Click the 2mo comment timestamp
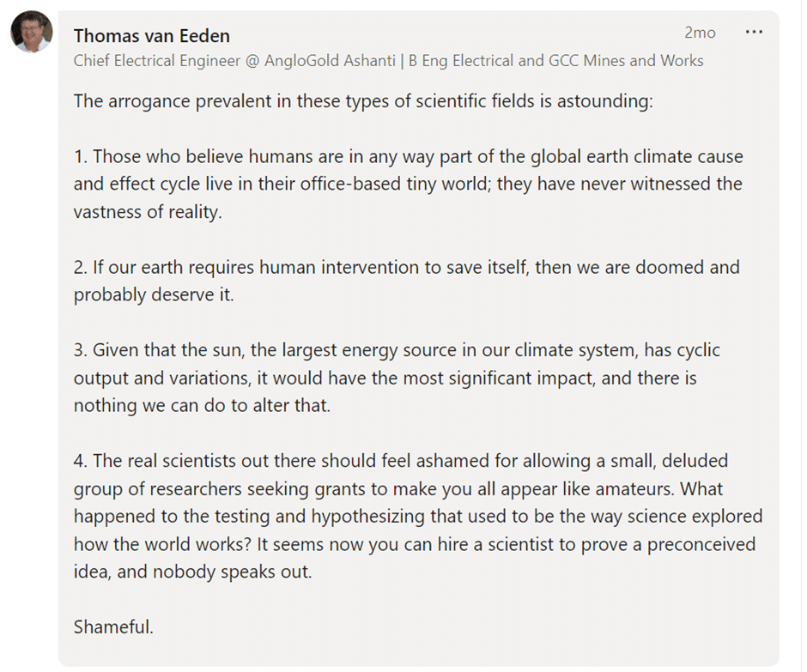This screenshot has width=807, height=672. (x=700, y=33)
